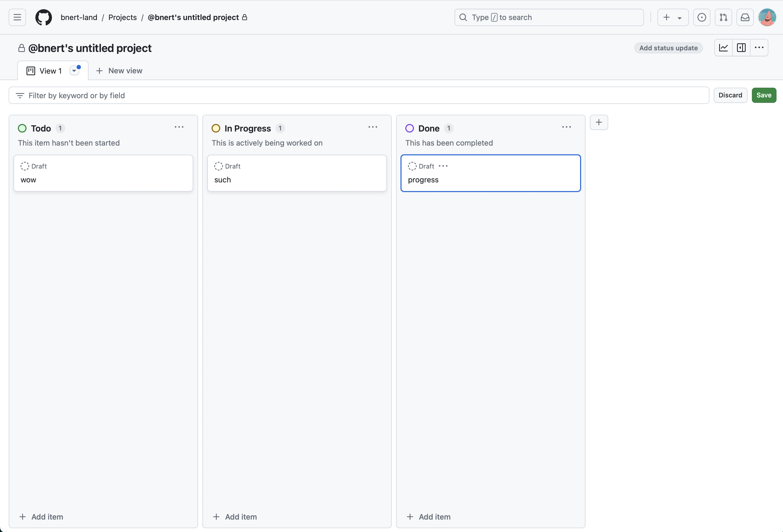This screenshot has width=783, height=532.
Task: Open project settings three-dot menu
Action: pyautogui.click(x=759, y=48)
